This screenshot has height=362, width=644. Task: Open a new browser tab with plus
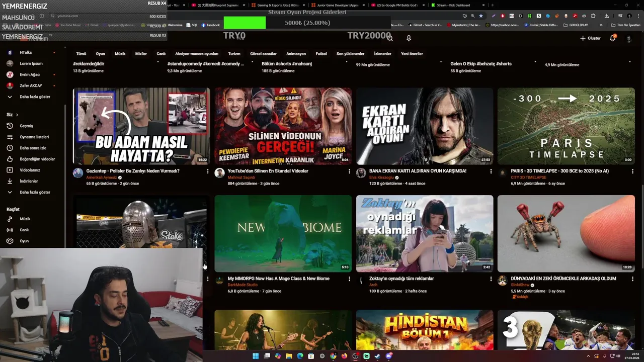(x=492, y=5)
